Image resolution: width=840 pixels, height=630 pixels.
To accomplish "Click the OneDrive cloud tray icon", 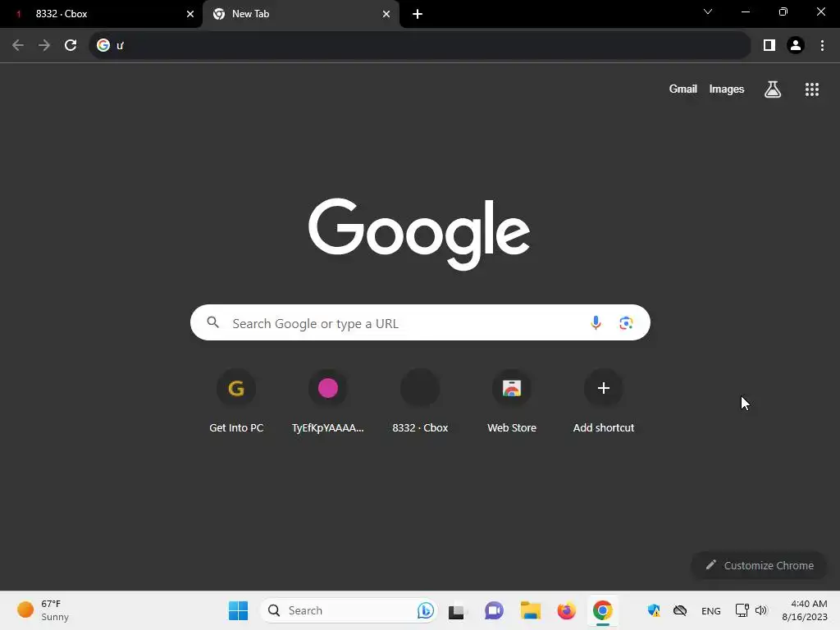I will point(680,610).
